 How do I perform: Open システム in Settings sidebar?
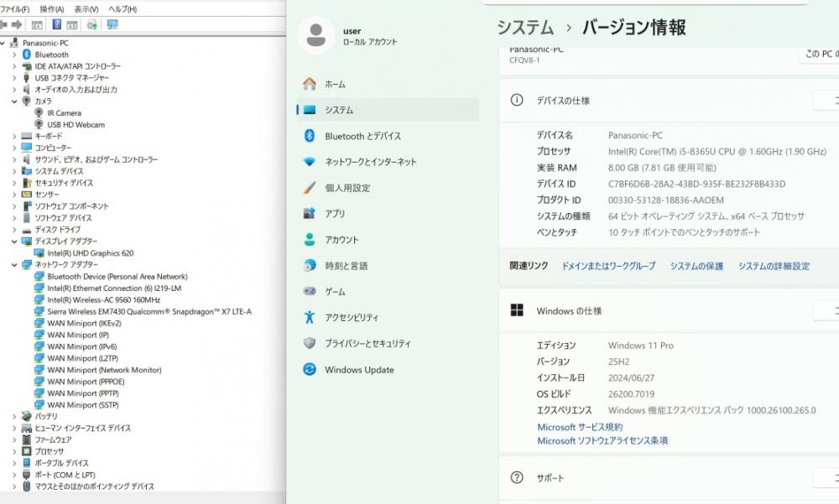tap(388, 110)
